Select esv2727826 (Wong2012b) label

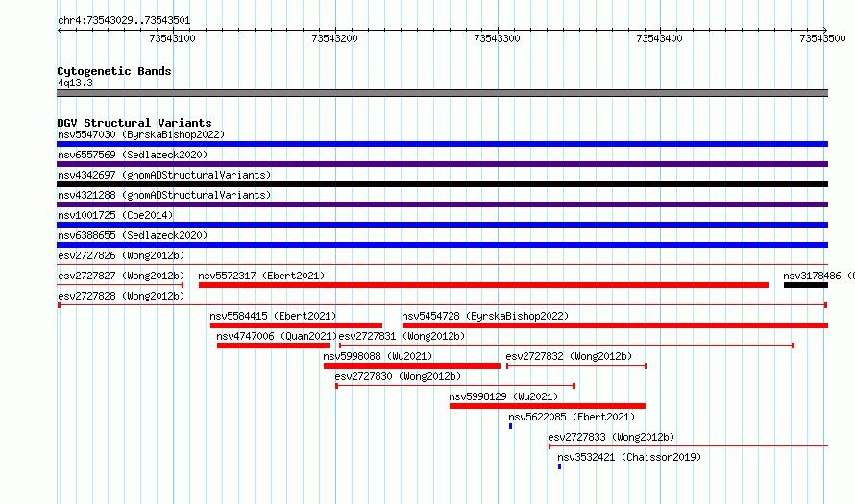121,255
